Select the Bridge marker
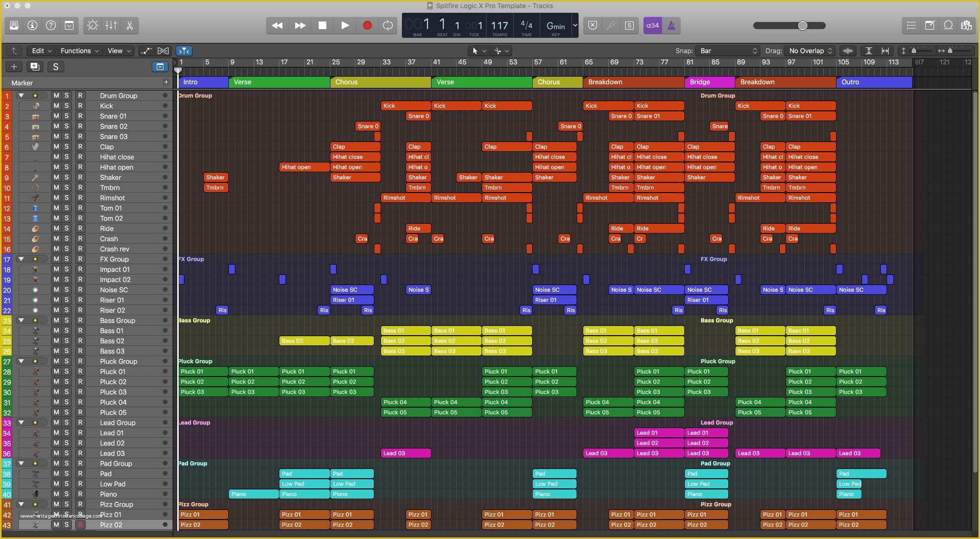980x539 pixels. point(709,82)
